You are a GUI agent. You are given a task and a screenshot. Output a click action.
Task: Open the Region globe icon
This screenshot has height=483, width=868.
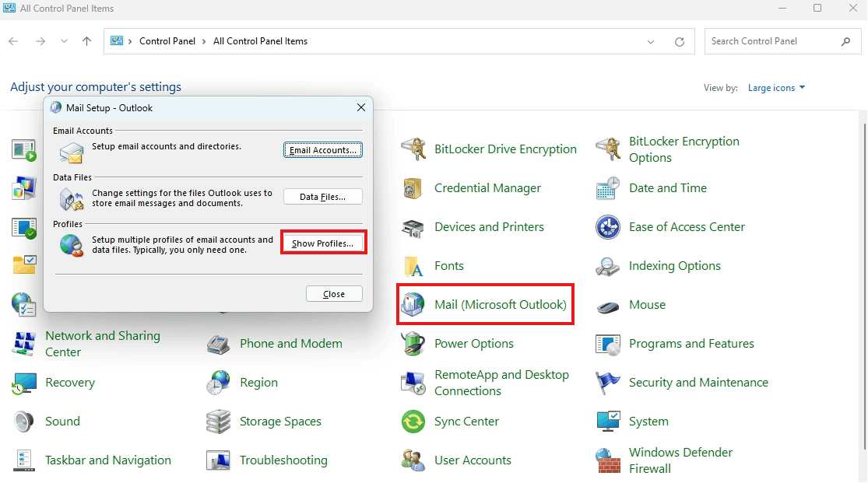point(218,383)
